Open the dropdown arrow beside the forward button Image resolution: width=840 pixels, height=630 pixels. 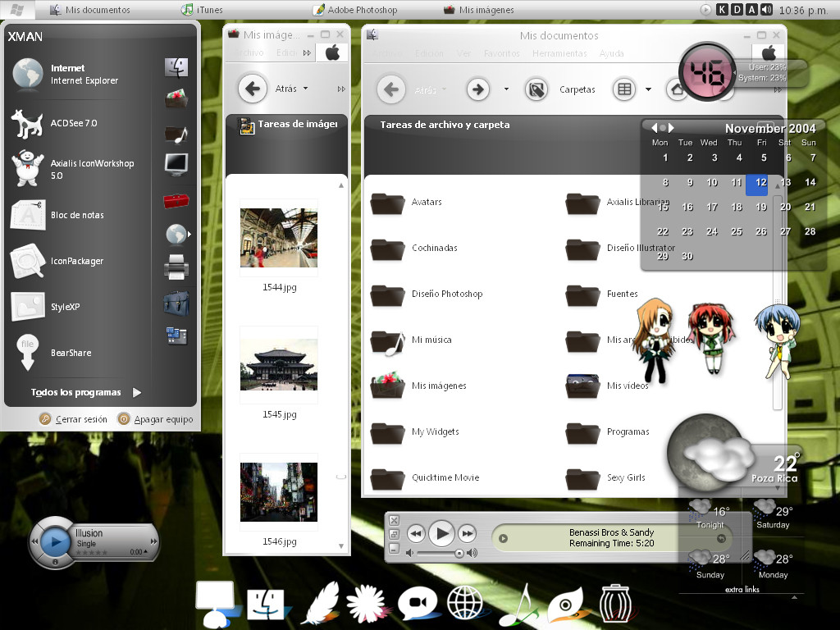506,89
